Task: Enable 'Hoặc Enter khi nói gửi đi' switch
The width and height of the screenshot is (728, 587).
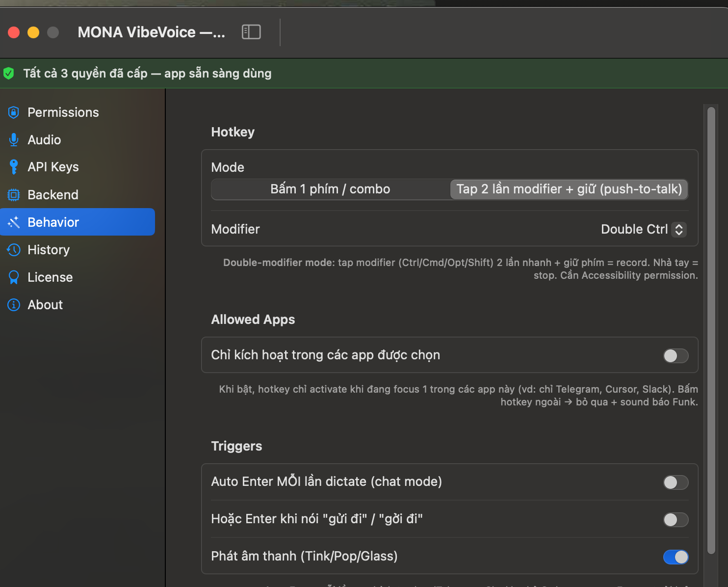Action: [676, 519]
